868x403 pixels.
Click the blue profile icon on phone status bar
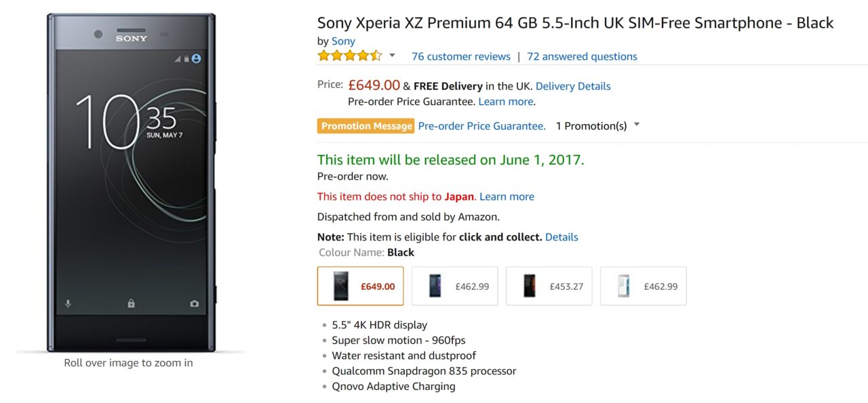(x=197, y=59)
